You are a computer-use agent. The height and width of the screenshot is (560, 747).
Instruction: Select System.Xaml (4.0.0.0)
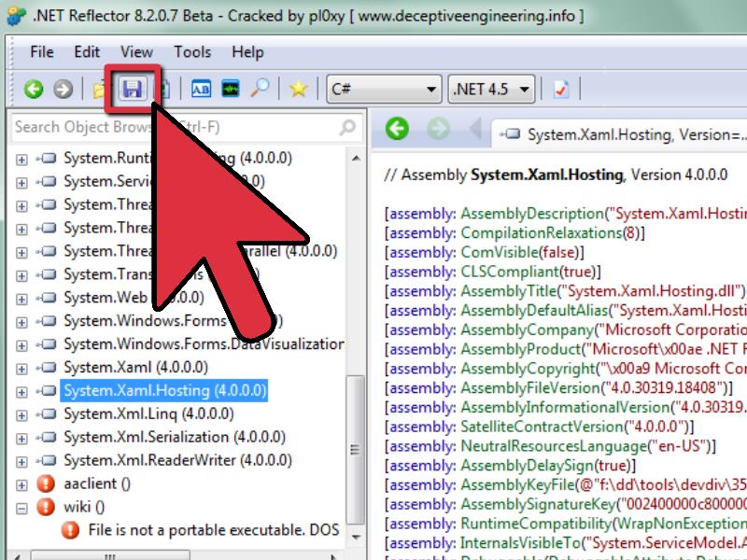coord(135,368)
